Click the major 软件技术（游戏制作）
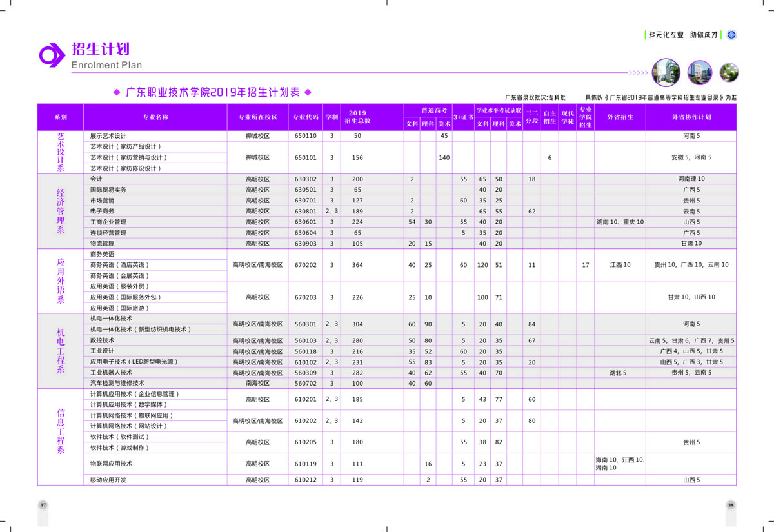This screenshot has width=774, height=532. pos(121,448)
